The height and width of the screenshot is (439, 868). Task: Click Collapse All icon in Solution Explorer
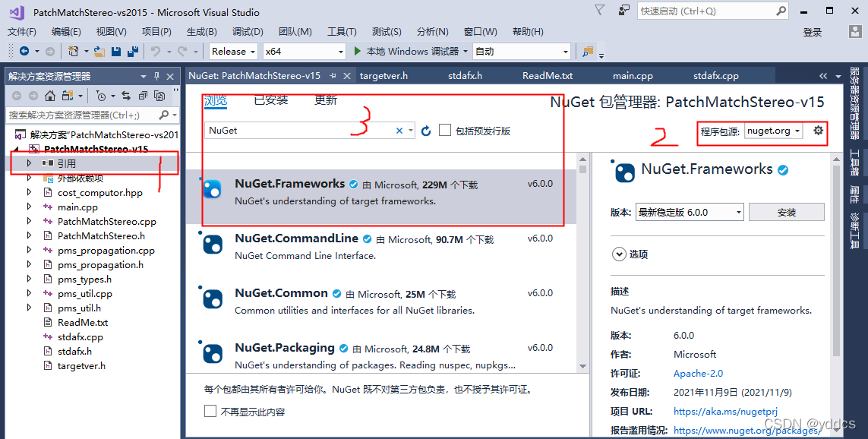tap(143, 96)
